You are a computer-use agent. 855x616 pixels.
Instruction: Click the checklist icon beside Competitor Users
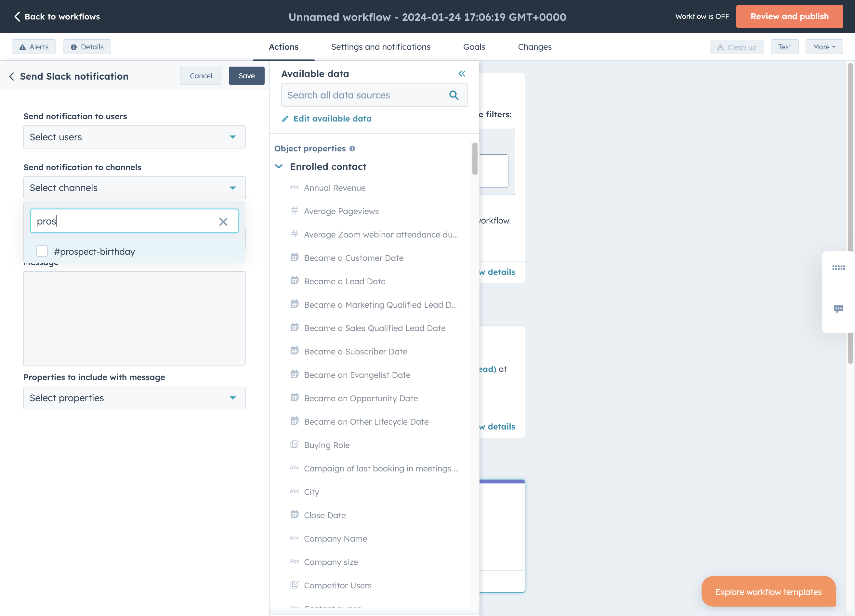click(x=295, y=585)
